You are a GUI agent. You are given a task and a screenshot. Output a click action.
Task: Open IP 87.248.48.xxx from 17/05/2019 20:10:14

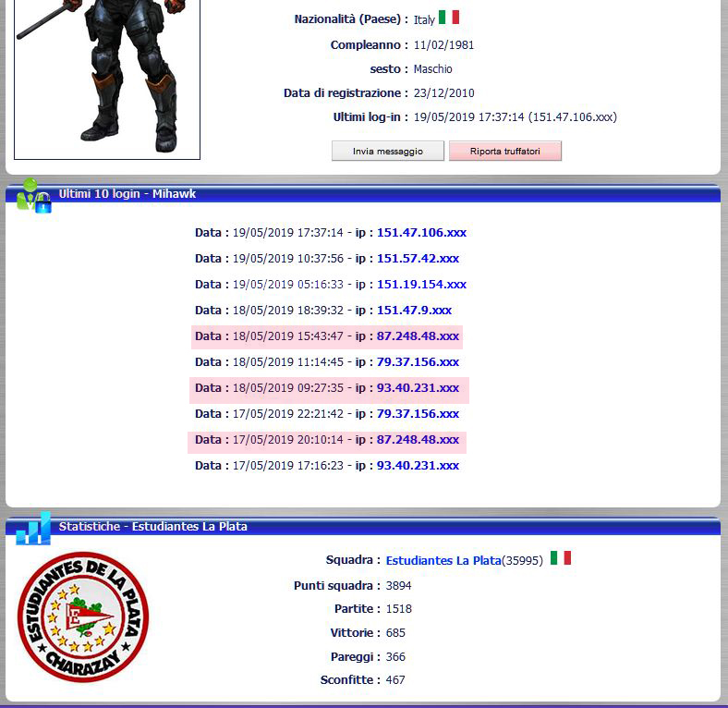click(418, 439)
